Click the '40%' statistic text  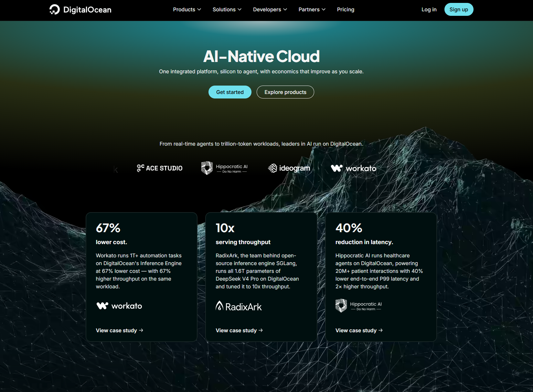point(349,228)
